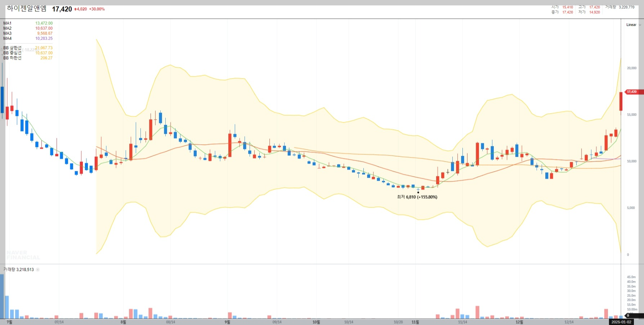Select the BB 중심선 legend entry
Viewport: 644px width, 325px height.
[13, 53]
